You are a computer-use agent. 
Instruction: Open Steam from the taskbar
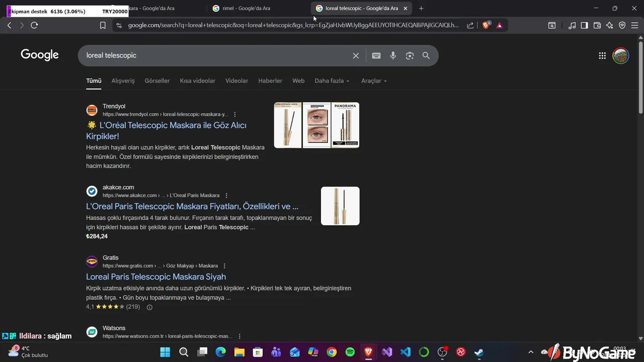click(479, 352)
